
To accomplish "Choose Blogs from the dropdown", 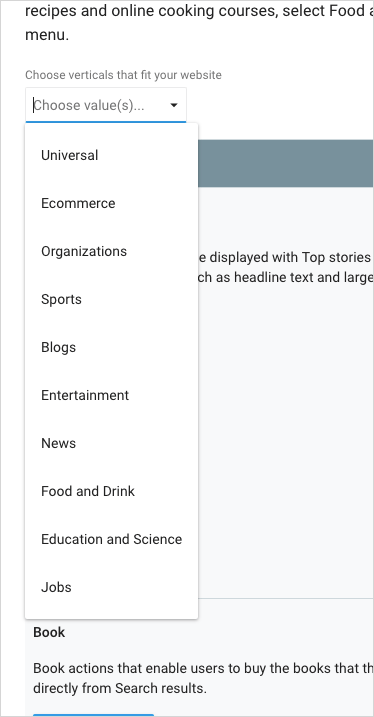I will click(x=112, y=348).
